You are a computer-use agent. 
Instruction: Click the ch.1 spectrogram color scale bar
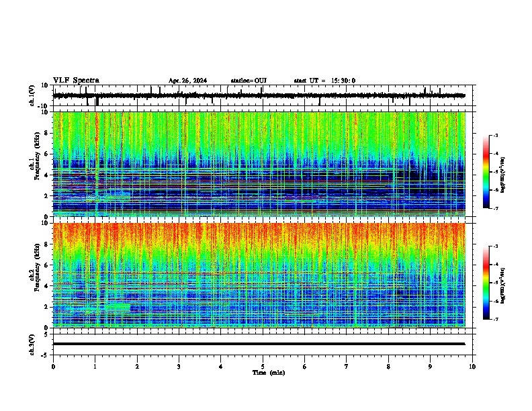tap(486, 172)
